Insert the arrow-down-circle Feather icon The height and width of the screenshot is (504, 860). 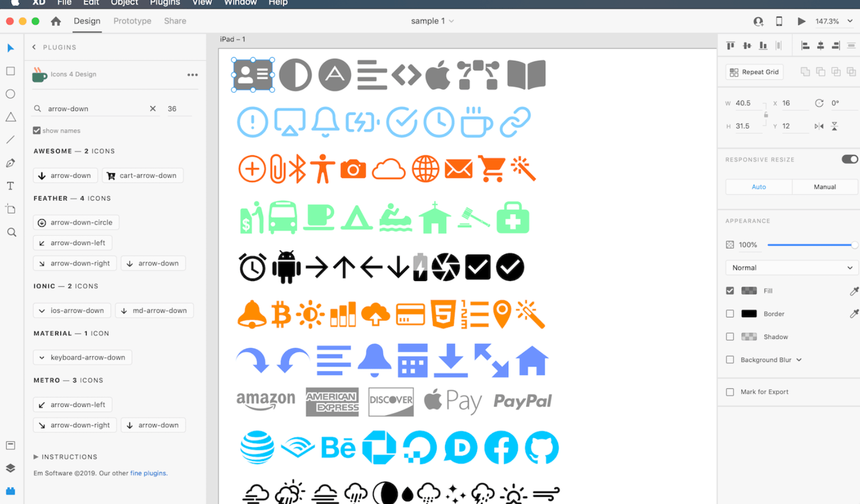coord(75,222)
